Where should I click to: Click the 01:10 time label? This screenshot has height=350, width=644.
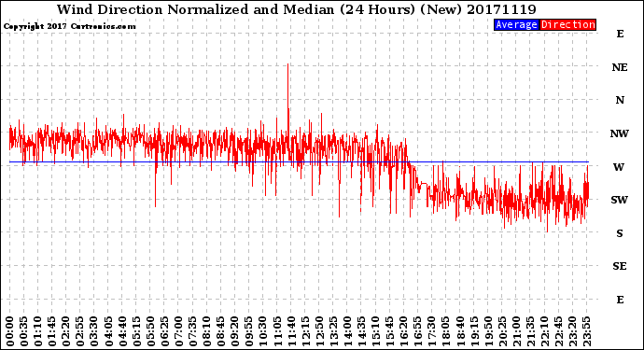38,331
